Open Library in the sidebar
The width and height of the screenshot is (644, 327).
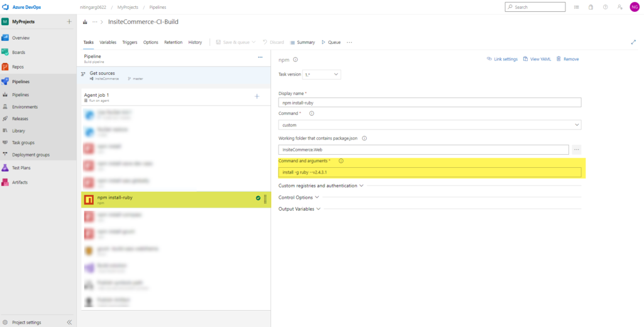click(x=18, y=131)
